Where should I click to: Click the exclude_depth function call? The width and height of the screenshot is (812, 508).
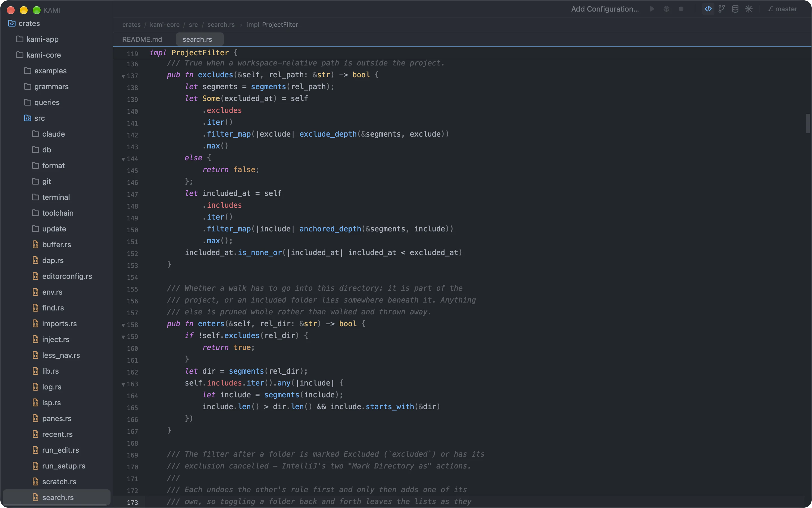coord(328,134)
